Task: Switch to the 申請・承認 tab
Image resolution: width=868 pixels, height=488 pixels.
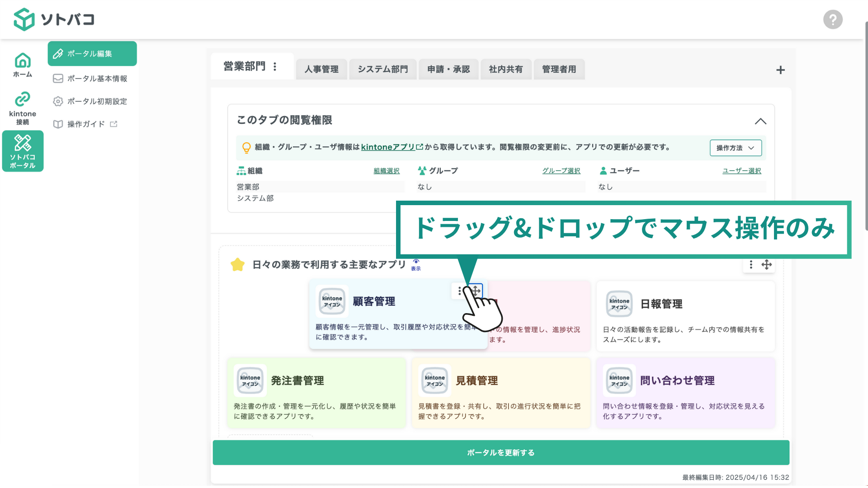Action: pos(448,69)
